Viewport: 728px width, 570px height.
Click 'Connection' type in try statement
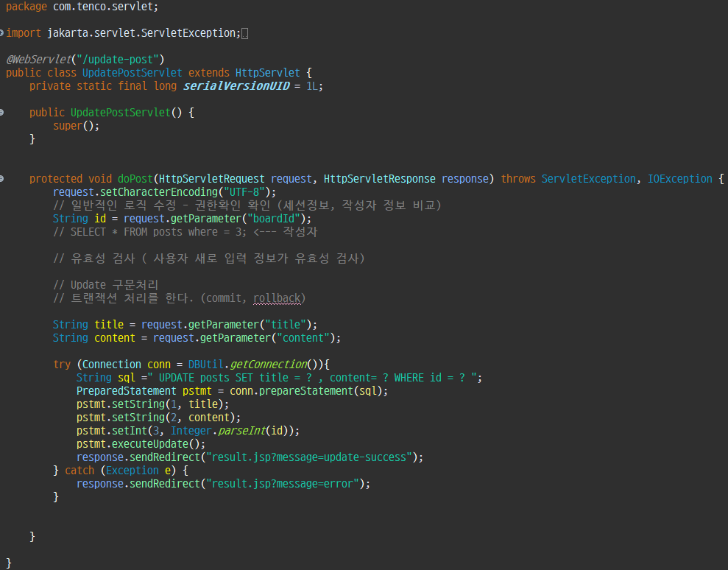pos(111,365)
